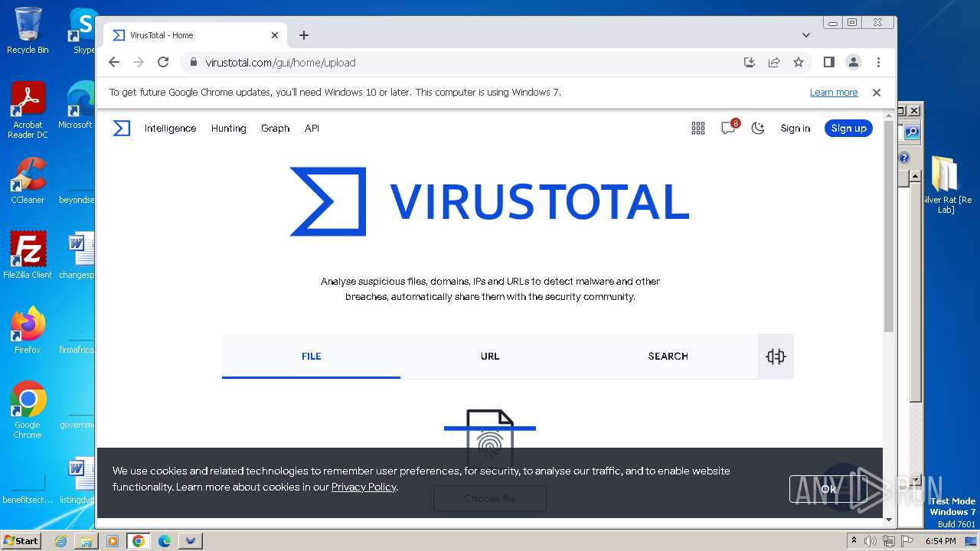Switch to the URL tab
This screenshot has width=980, height=551.
pyautogui.click(x=490, y=356)
